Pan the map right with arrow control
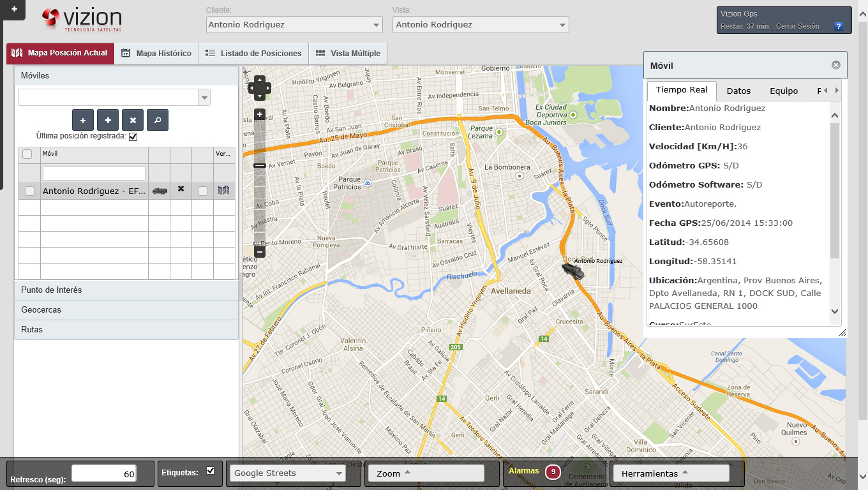 [x=267, y=88]
